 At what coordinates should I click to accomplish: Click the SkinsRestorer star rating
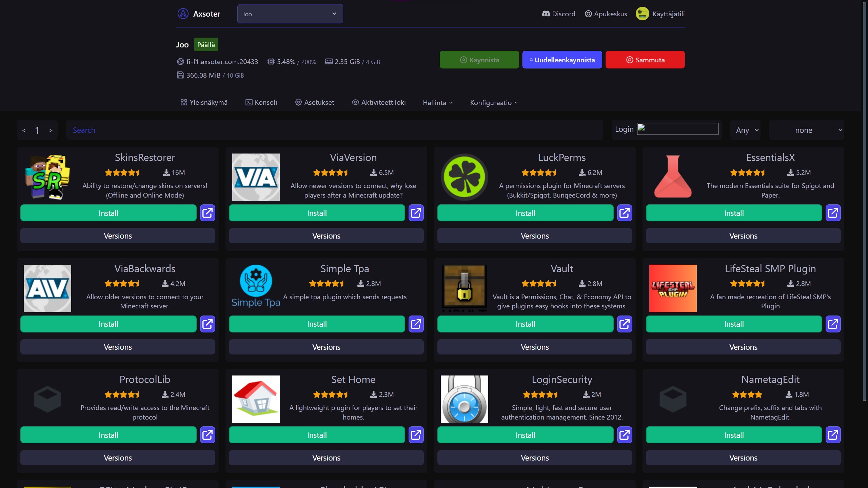122,172
